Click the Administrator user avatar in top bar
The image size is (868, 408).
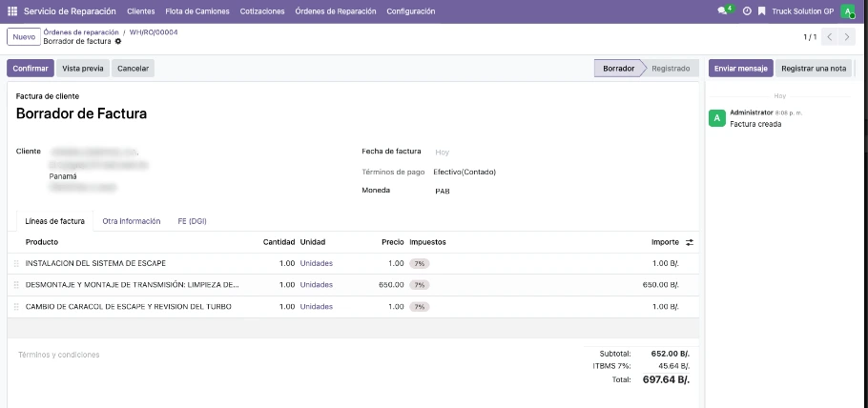pos(847,11)
